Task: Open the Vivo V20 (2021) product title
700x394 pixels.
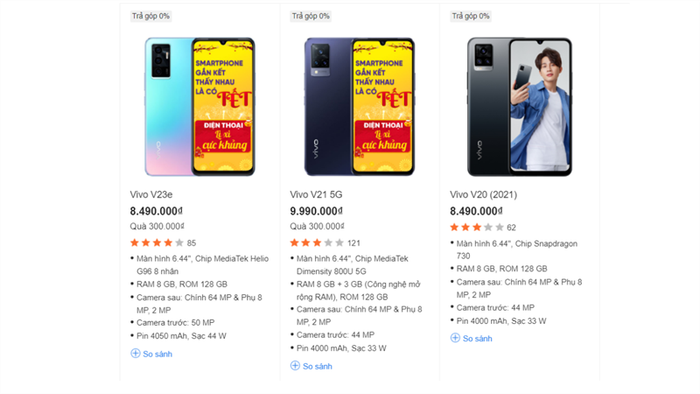Action: (x=483, y=195)
